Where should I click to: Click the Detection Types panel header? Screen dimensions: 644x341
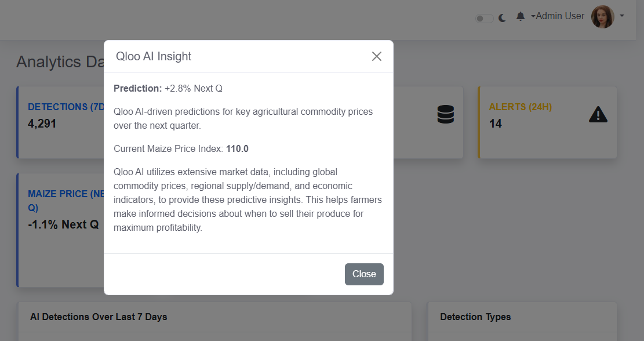coord(475,317)
